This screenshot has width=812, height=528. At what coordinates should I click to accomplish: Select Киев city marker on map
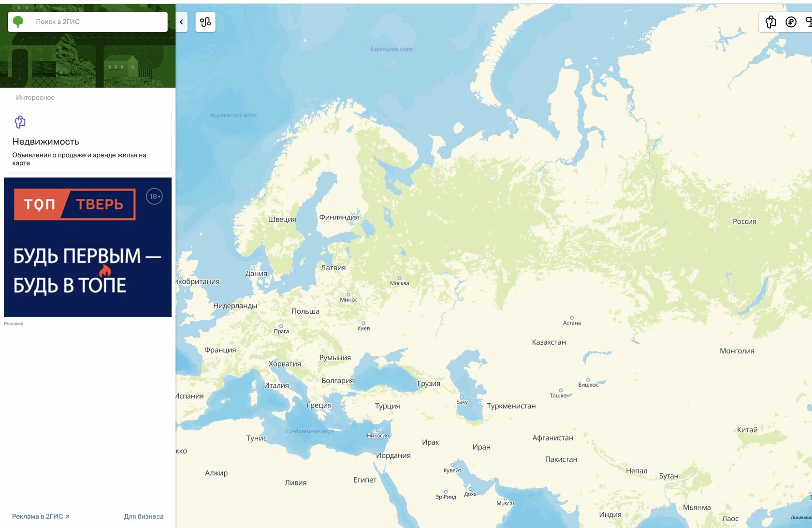(x=363, y=323)
